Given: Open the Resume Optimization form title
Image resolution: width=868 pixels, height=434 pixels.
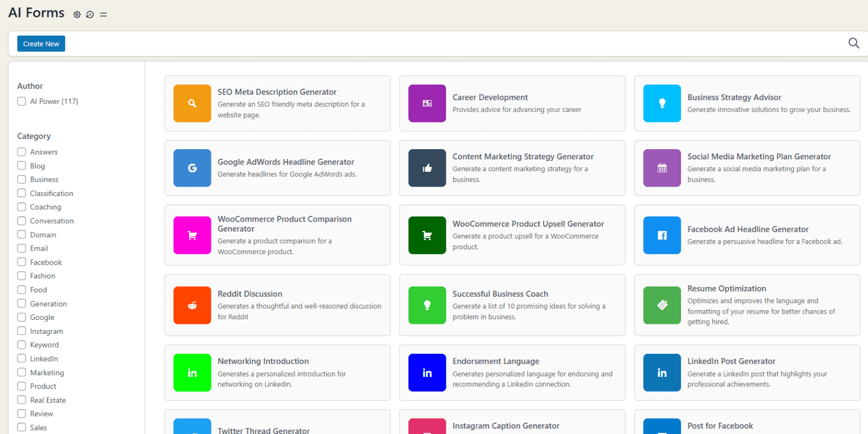Looking at the screenshot, I should point(727,289).
